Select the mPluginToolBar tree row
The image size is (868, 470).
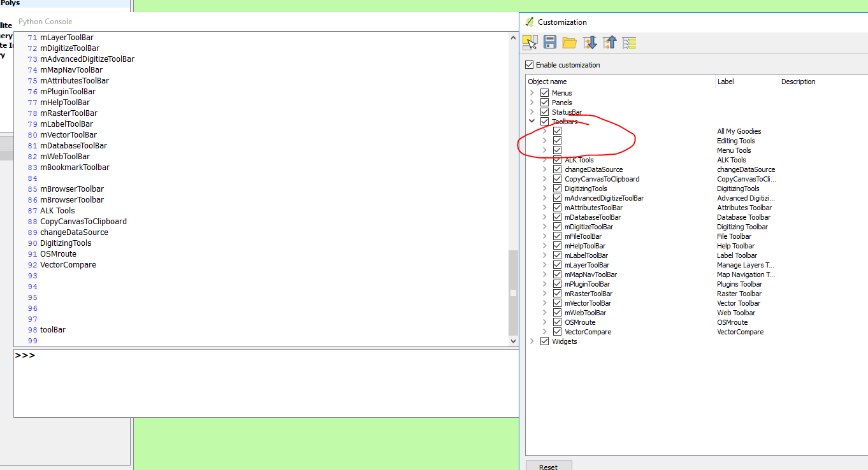(697, 284)
